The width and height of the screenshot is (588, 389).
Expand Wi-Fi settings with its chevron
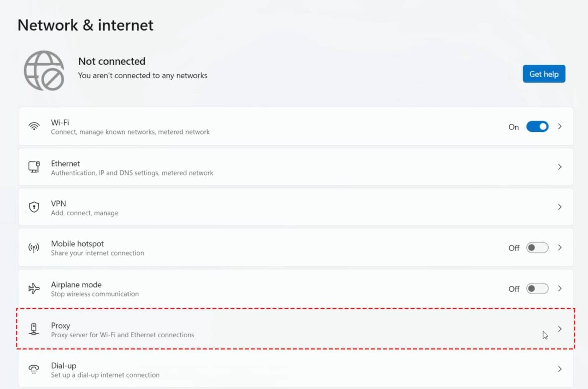pos(560,126)
